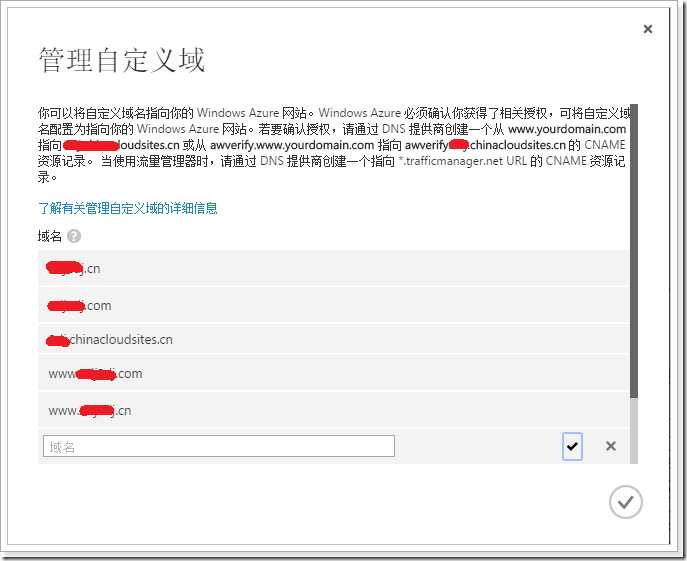Select the redacted domain row ending in .cn without www

pyautogui.click(x=334, y=268)
